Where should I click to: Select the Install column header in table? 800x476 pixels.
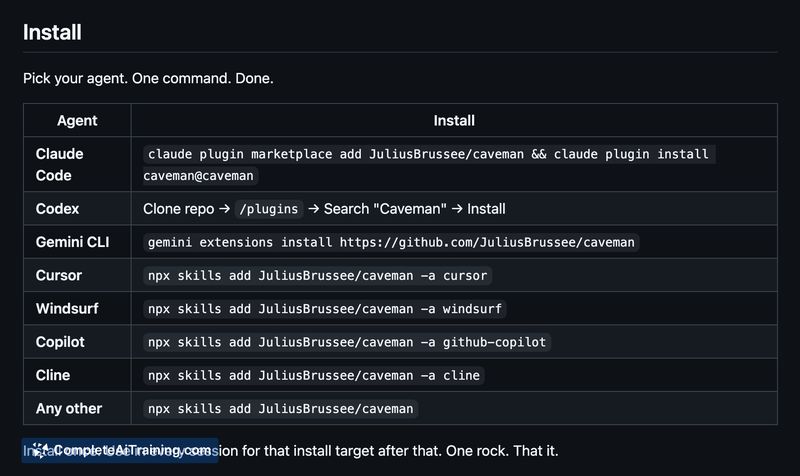(x=454, y=120)
